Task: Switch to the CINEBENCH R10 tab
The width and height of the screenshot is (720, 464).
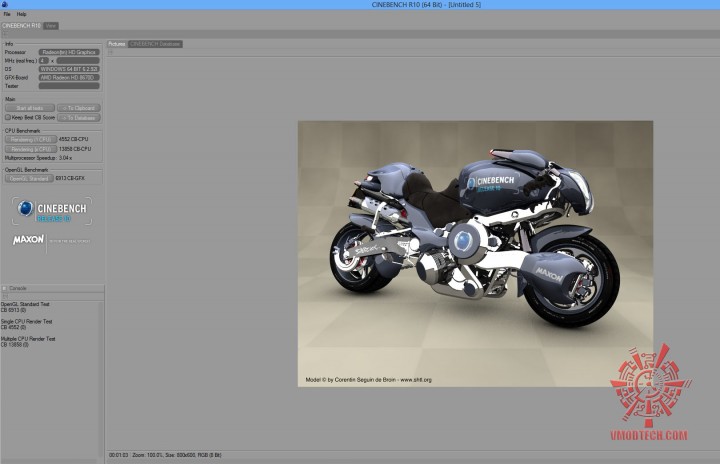Action: pyautogui.click(x=21, y=26)
